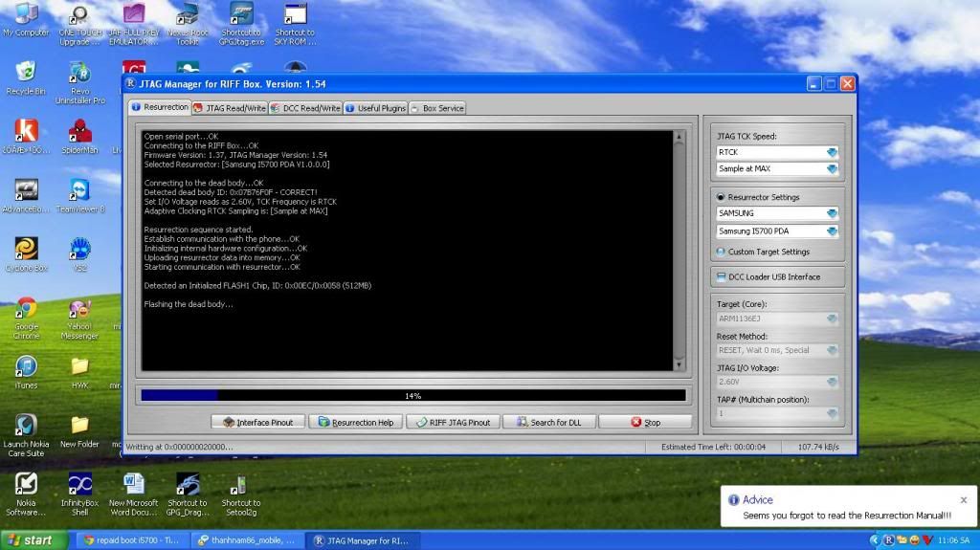Switch to repaid boot i5700 Chrome taskbar item
980x550 pixels.
click(133, 540)
